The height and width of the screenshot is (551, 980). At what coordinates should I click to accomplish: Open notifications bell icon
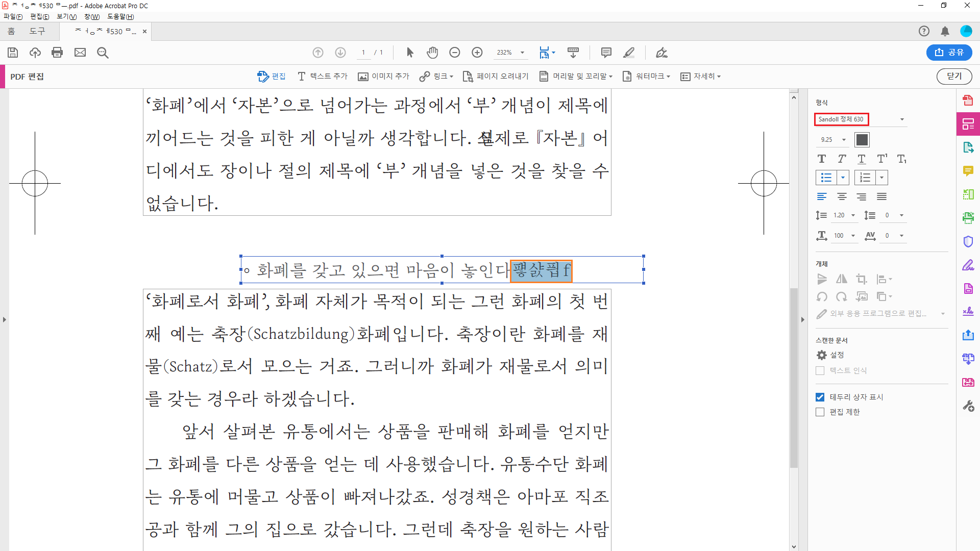tap(945, 31)
